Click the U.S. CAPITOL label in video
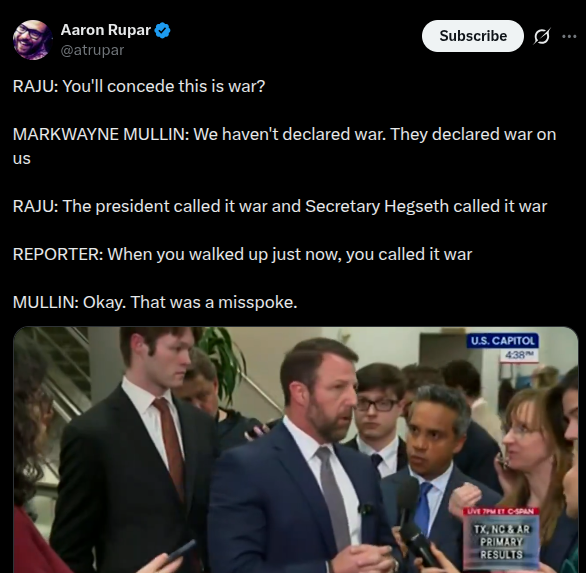This screenshot has height=573, width=586. click(x=502, y=341)
